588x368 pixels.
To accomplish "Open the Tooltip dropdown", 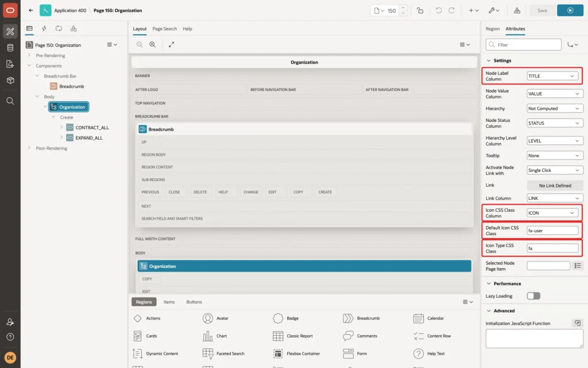I will pos(555,155).
